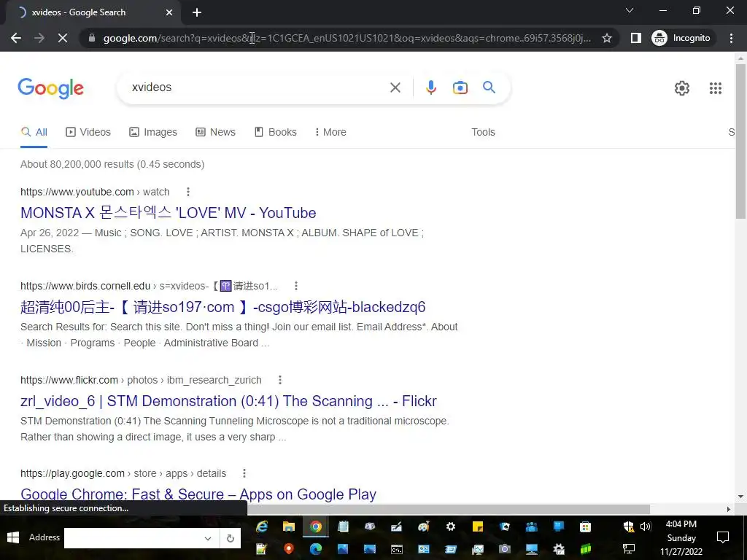The image size is (747, 560).
Task: Refresh the taskbar Address toolbar
Action: point(230,539)
